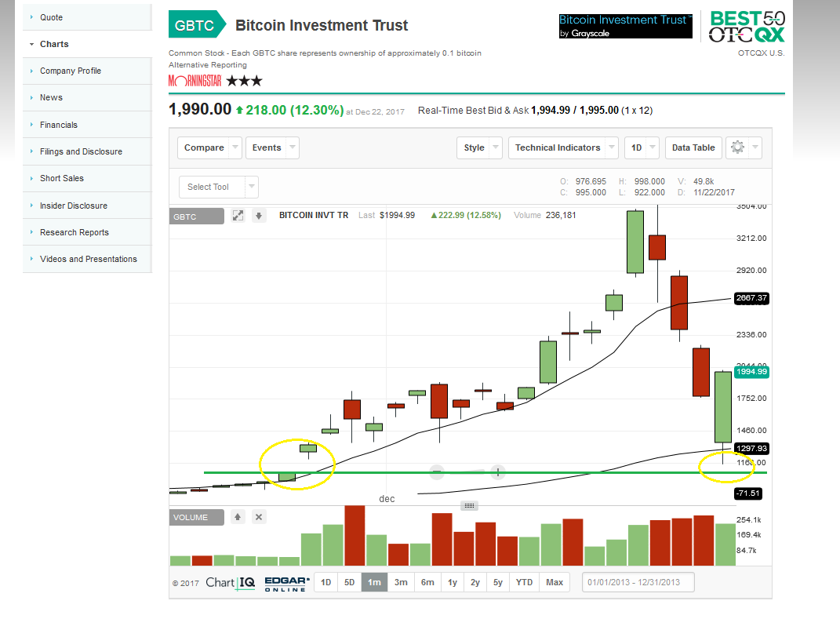Screen dimensions: 840x619
Task: Open the Bitcoin Investment Trust by Grayscale banner
Action: [x=626, y=26]
